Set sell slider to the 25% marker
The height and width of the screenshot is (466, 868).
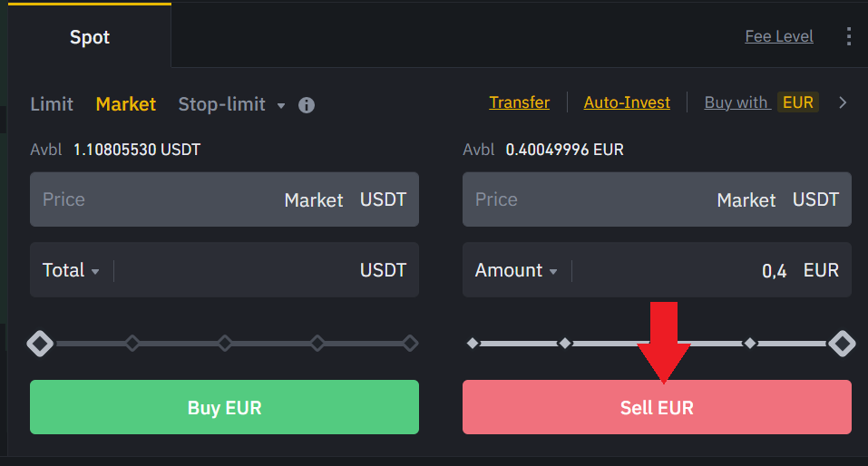pos(565,344)
